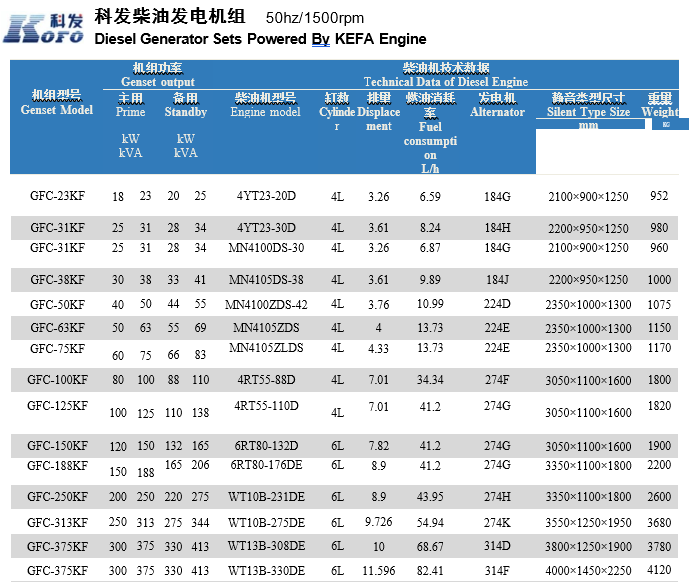The image size is (689, 587).
Task: Click displacement value '4.33'
Action: 378,348
